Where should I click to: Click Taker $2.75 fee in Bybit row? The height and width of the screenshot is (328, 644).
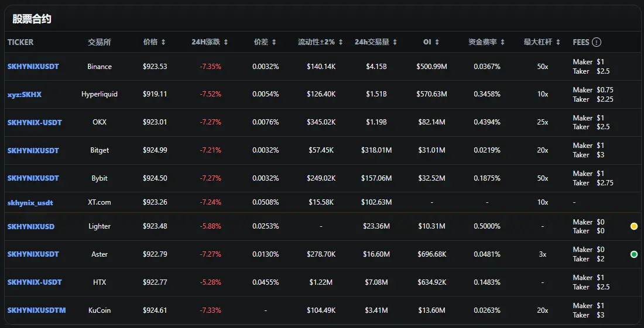point(593,183)
